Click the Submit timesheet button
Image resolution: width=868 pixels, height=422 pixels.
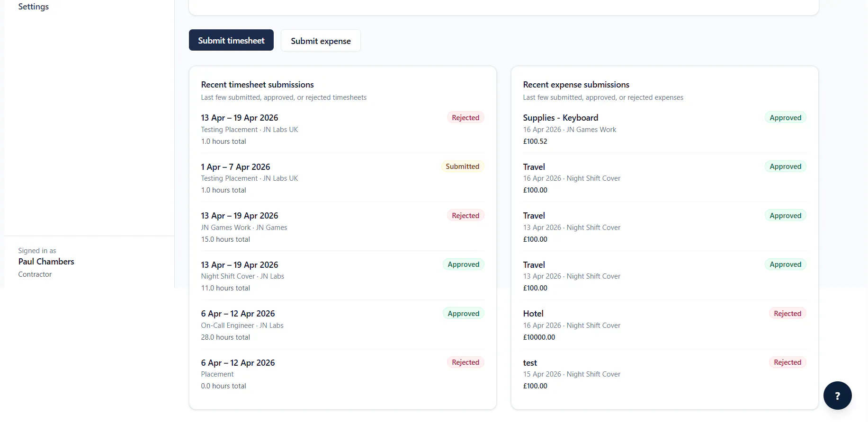click(x=231, y=40)
